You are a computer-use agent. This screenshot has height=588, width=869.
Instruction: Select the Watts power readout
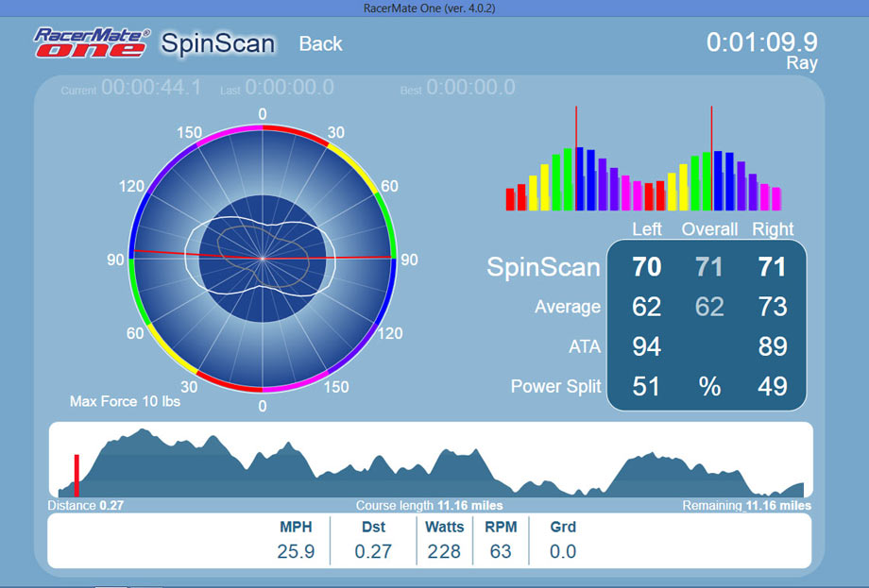point(444,551)
